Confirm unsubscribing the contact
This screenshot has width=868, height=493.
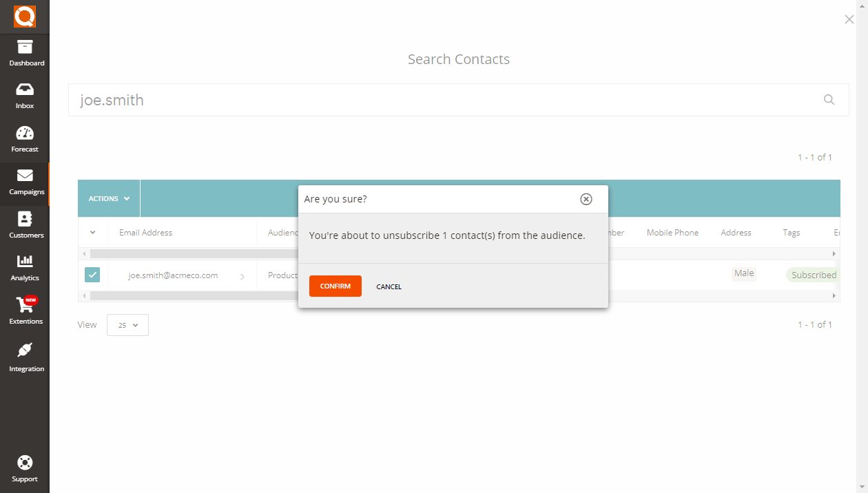pyautogui.click(x=335, y=286)
